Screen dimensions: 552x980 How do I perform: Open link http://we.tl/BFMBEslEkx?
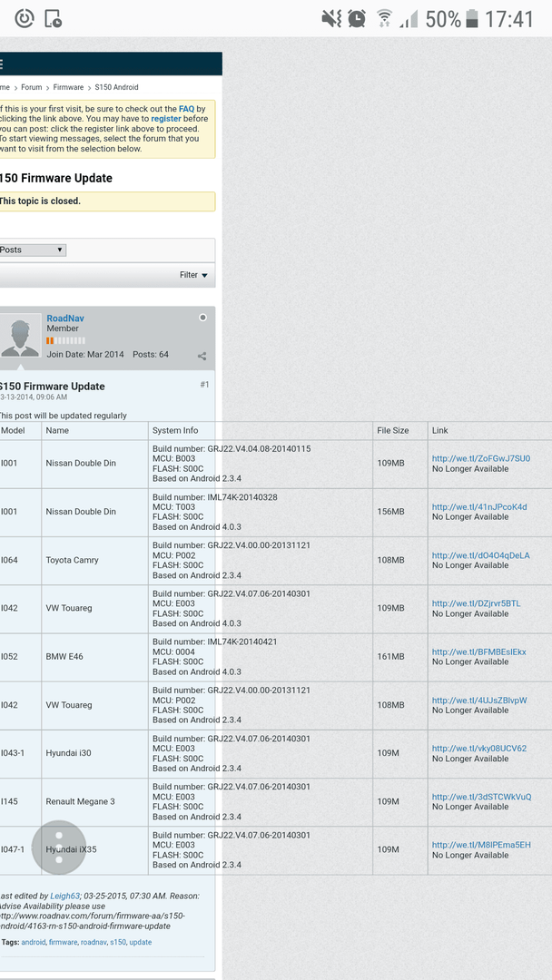click(478, 652)
